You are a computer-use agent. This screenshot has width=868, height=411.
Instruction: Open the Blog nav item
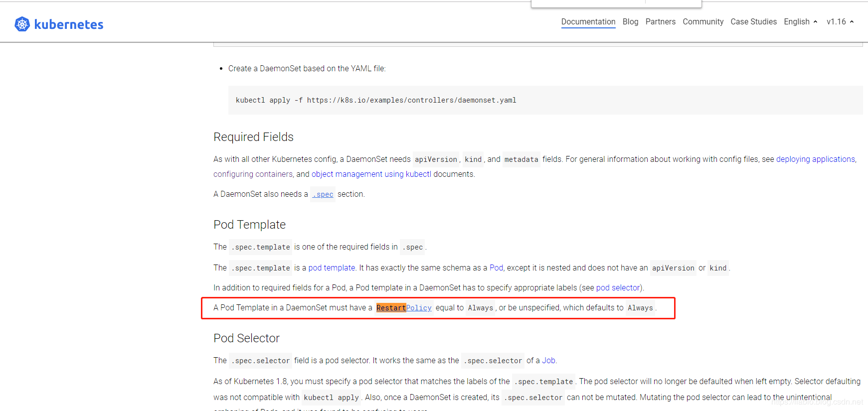[x=630, y=22]
